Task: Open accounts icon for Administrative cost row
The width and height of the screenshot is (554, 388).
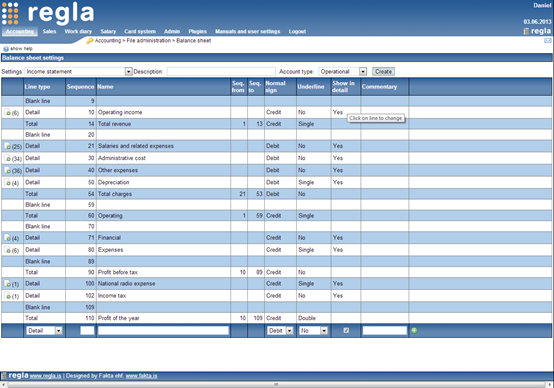Action: [7, 158]
